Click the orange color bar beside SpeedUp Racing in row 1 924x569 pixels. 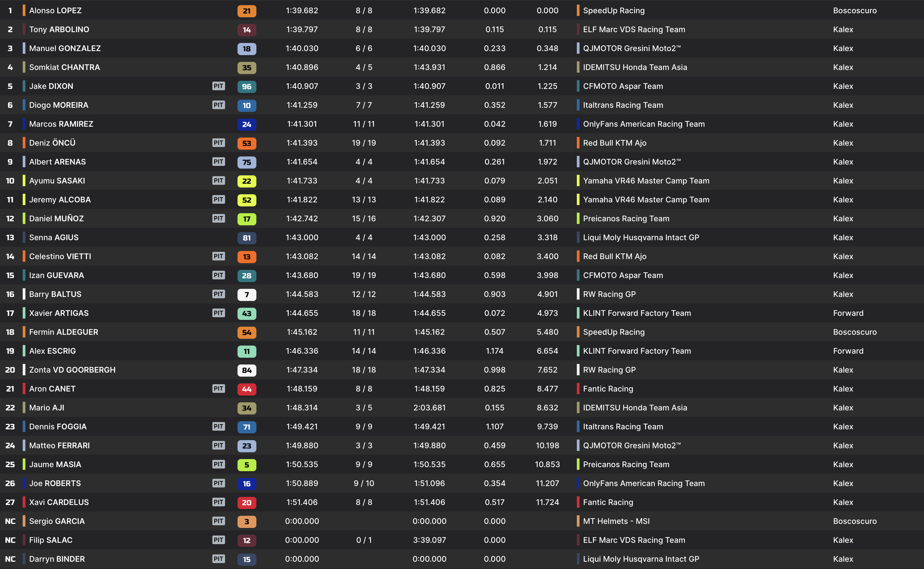click(x=578, y=11)
